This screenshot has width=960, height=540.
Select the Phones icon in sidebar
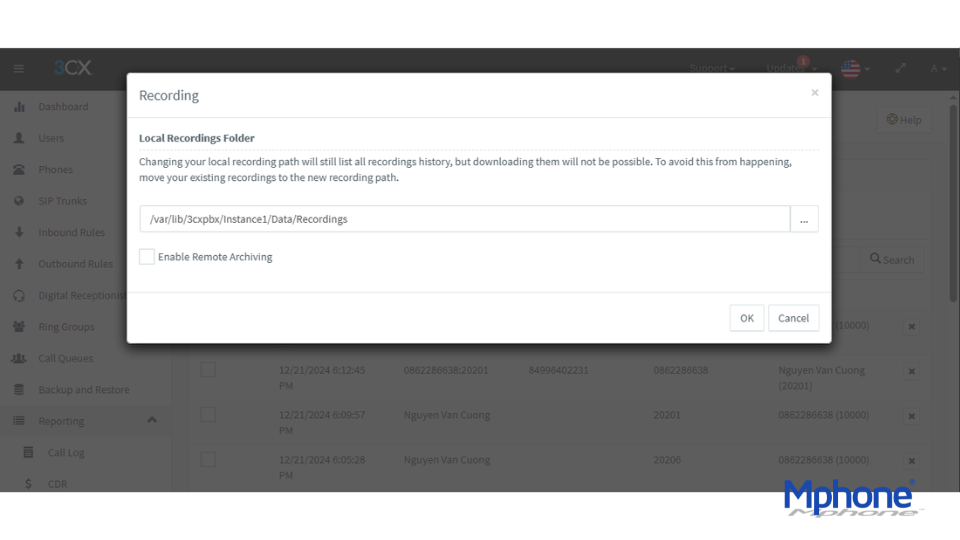20,170
